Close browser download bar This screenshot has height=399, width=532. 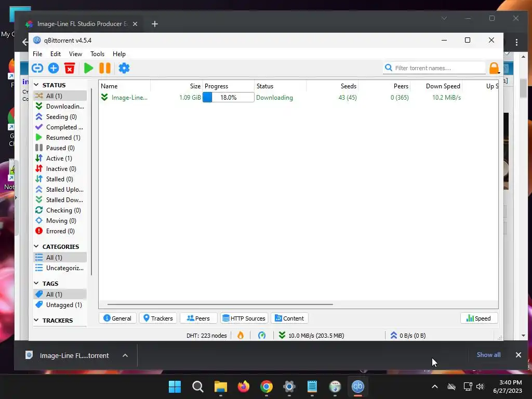tap(518, 354)
